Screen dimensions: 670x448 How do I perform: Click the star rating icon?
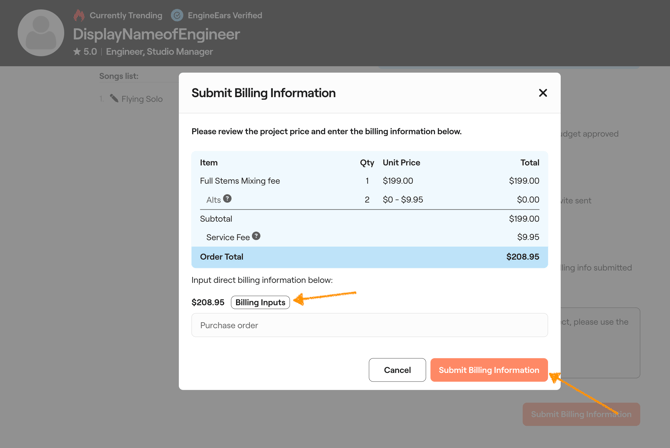pyautogui.click(x=77, y=52)
